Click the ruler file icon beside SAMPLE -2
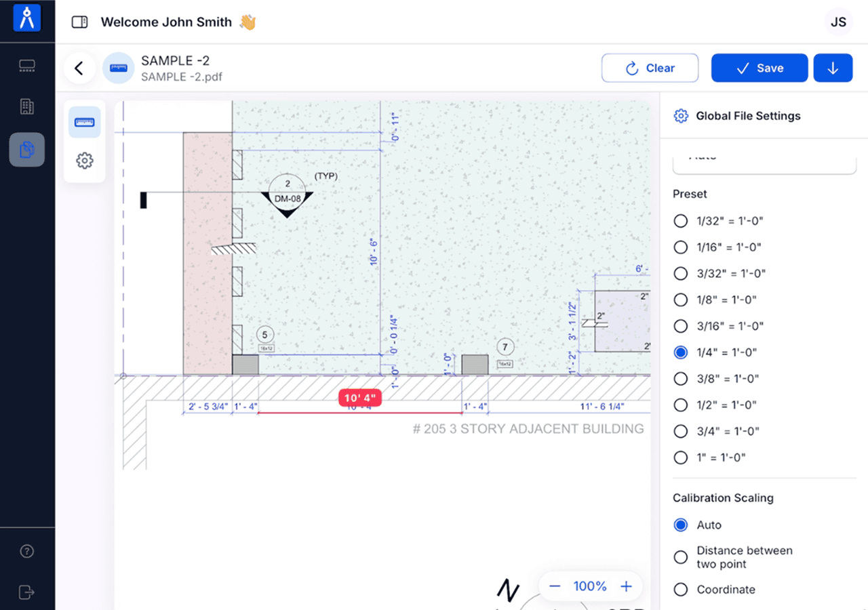Screen dimensions: 868x610 point(119,68)
